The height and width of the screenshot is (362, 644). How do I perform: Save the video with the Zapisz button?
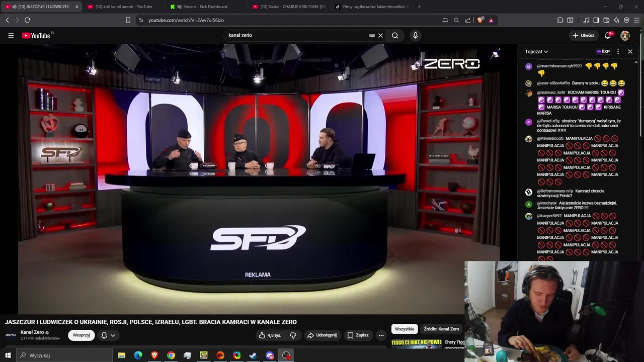358,335
